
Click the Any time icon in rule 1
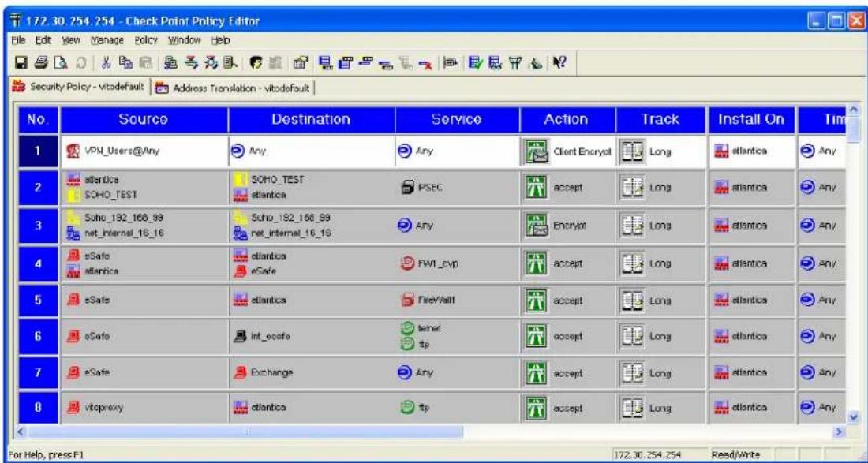(x=807, y=151)
